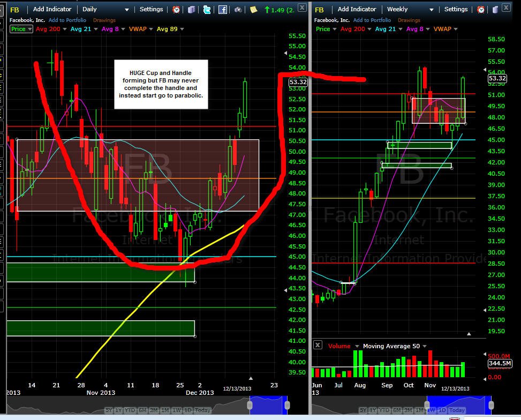The height and width of the screenshot is (420, 521).
Task: Take a chart snapshot with the camera icon
Action: [x=238, y=10]
